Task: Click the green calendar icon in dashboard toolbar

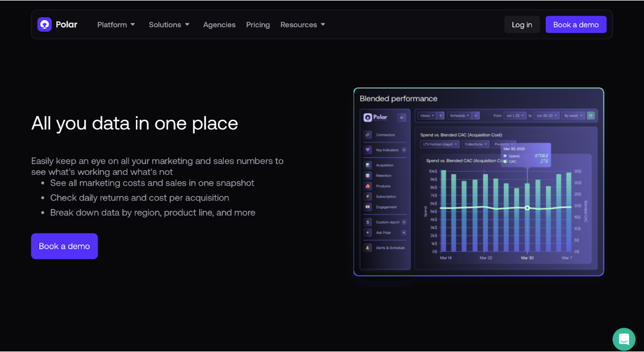Action: (591, 115)
